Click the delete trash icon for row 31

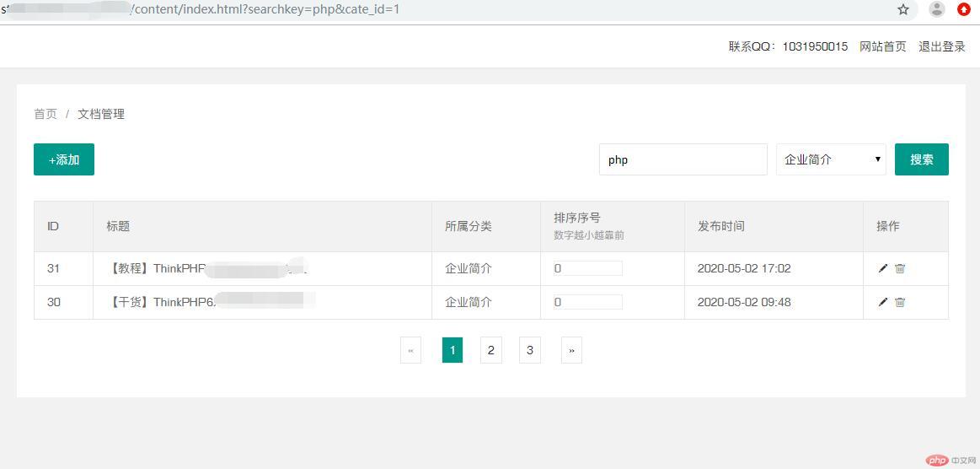click(x=900, y=268)
